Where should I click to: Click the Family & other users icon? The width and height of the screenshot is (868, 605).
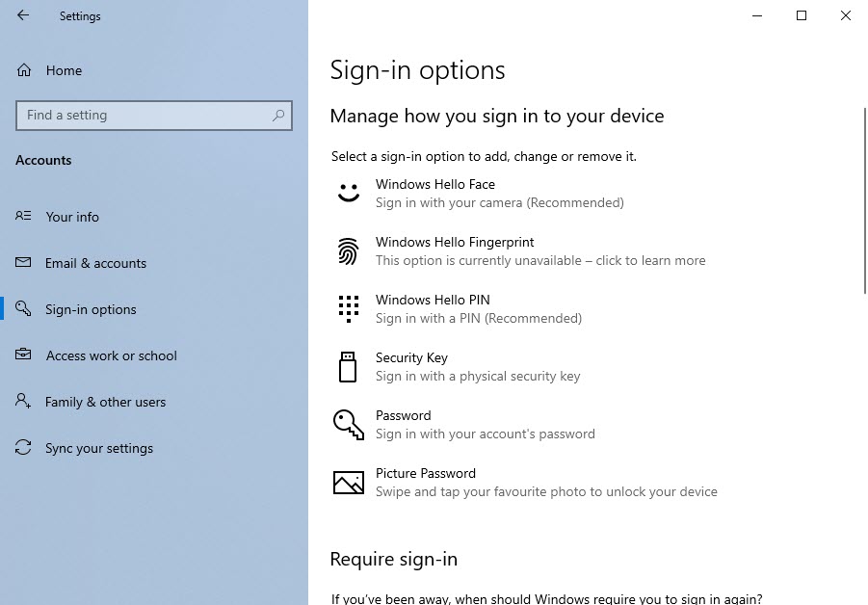tap(23, 401)
